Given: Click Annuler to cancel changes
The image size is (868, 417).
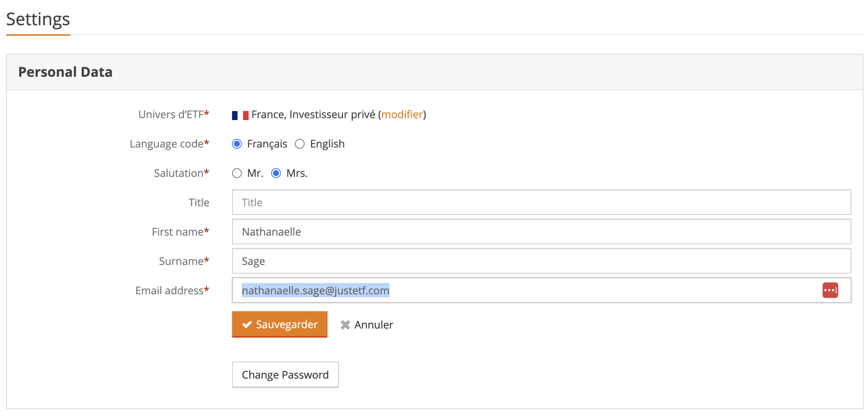Looking at the screenshot, I should (x=373, y=324).
